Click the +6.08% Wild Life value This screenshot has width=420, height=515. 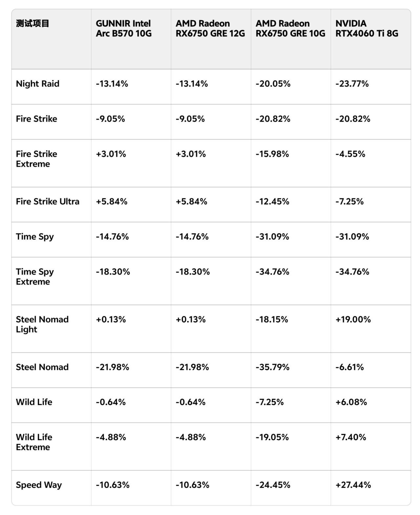(x=351, y=402)
